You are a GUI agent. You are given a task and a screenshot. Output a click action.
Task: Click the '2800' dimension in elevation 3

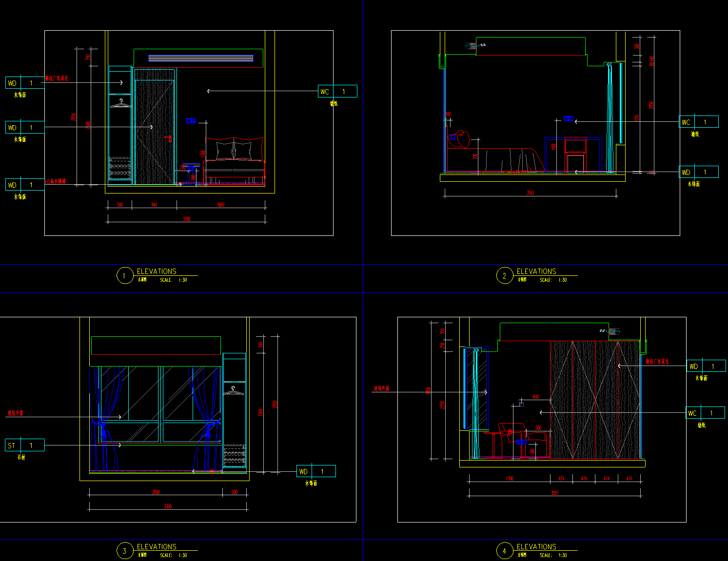[x=156, y=492]
